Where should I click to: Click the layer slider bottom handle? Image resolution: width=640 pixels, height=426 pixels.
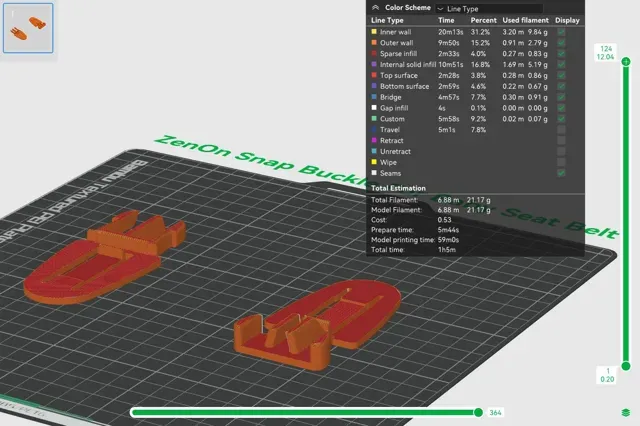pyautogui.click(x=626, y=366)
